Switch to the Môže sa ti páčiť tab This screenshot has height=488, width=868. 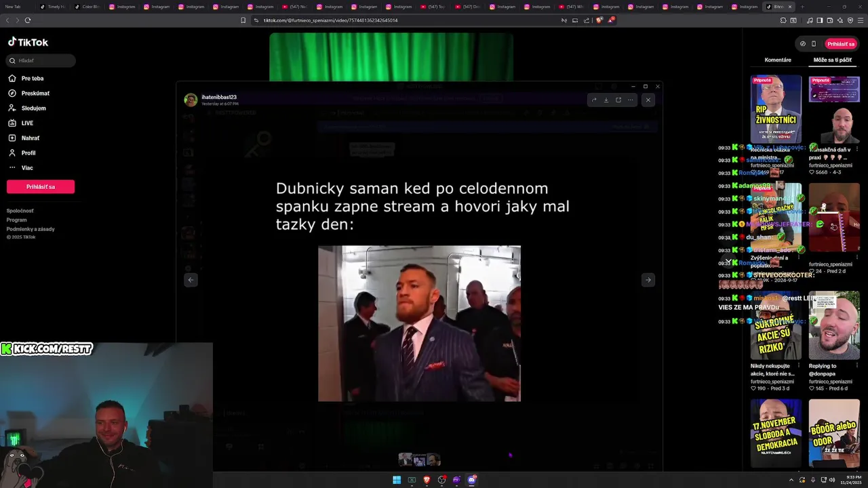pos(833,60)
